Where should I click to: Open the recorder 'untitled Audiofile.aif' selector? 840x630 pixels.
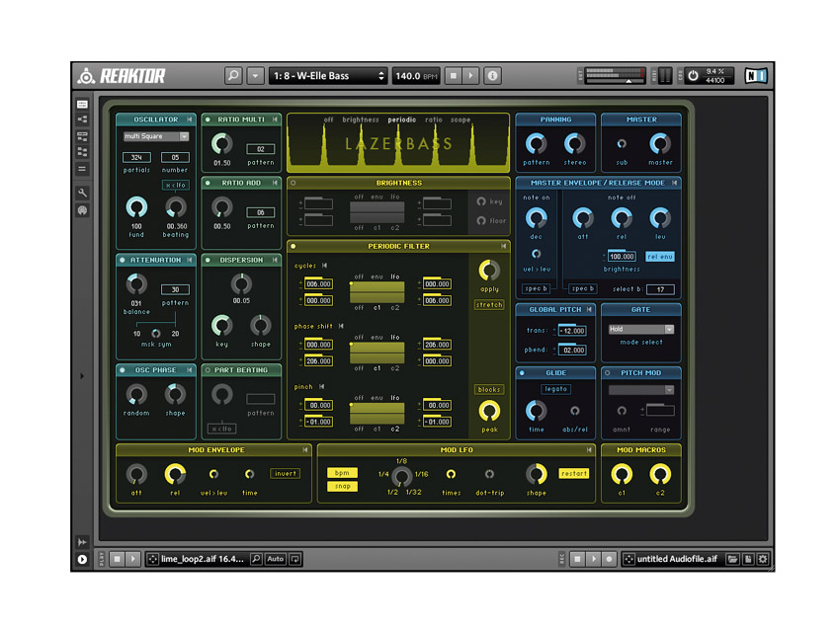pyautogui.click(x=672, y=559)
